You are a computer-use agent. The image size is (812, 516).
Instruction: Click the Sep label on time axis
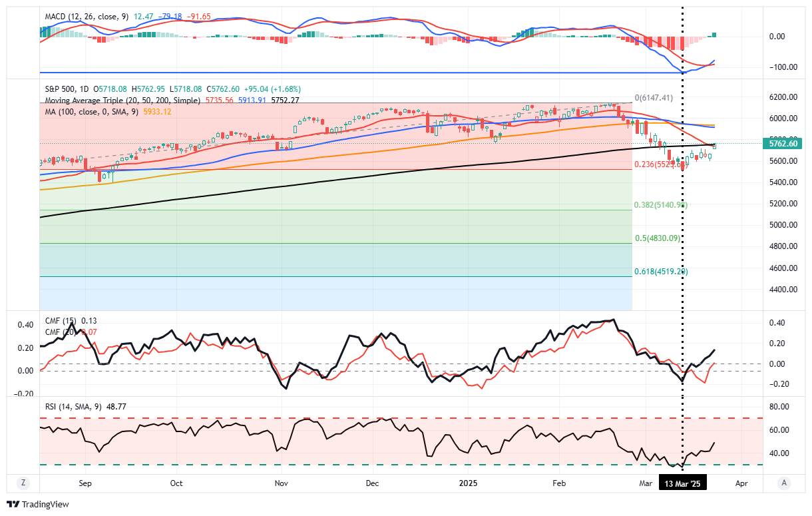click(84, 483)
